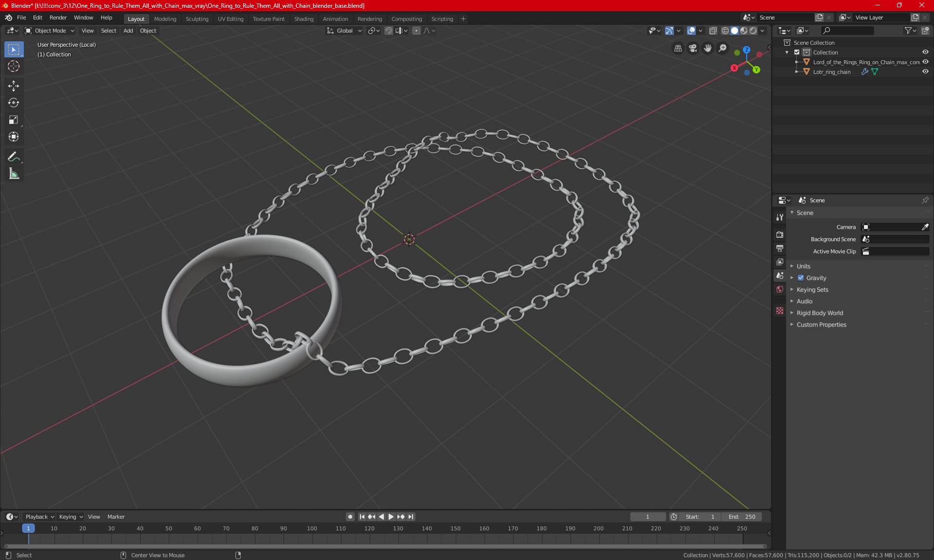Open Active Tool and Workspace settings tab
The width and height of the screenshot is (934, 560).
[780, 217]
